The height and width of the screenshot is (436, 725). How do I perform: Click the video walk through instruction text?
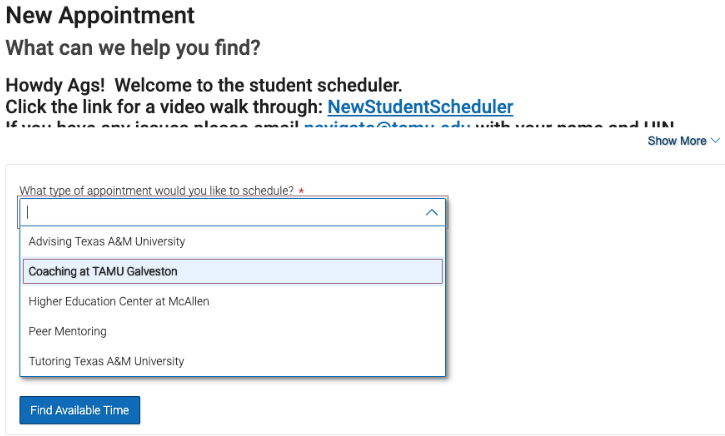[x=164, y=107]
